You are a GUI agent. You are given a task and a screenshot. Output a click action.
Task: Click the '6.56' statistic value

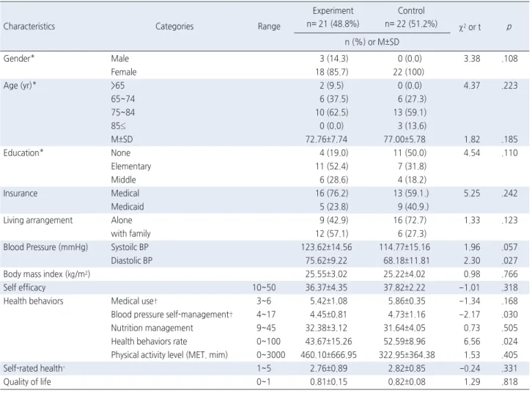pos(472,342)
